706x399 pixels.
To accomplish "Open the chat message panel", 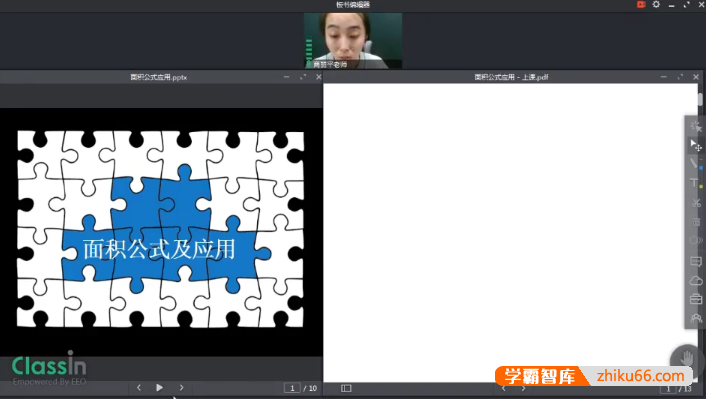I will pyautogui.click(x=696, y=262).
